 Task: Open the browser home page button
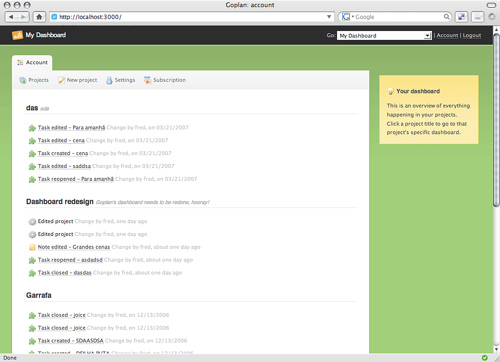point(39,17)
